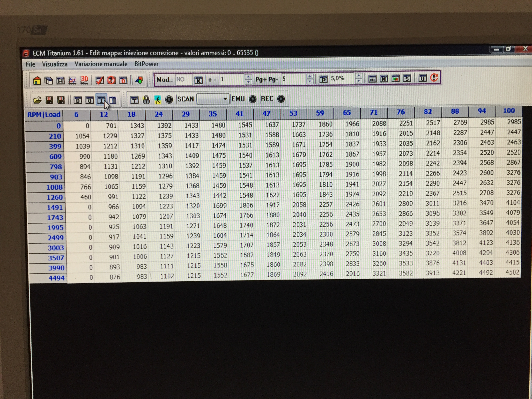532x399 pixels.
Task: Open the 2D line graph view icon
Action: coord(72,80)
